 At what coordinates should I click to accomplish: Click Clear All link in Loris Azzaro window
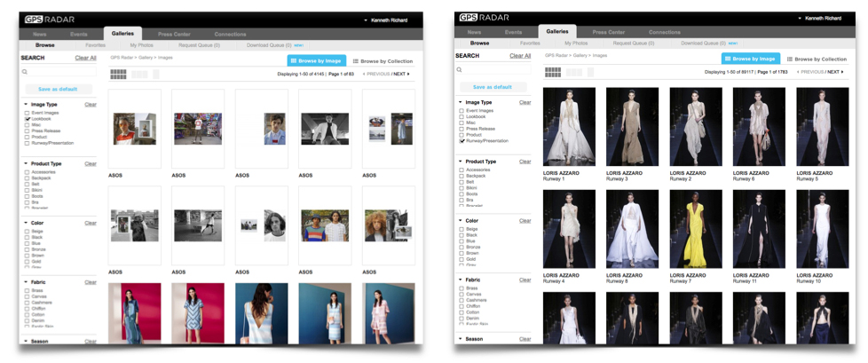pyautogui.click(x=520, y=56)
